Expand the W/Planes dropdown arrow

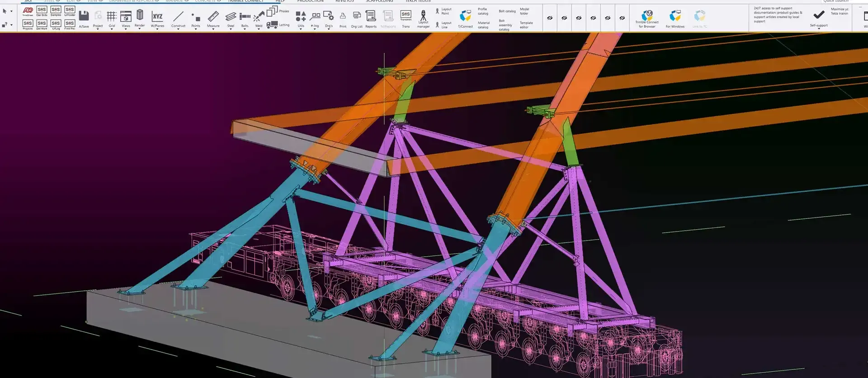tap(157, 29)
